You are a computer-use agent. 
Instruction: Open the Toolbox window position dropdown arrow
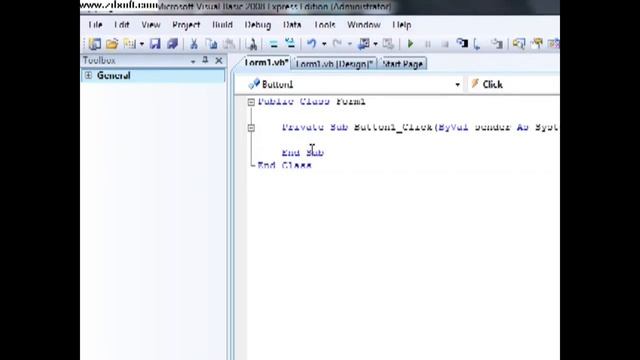click(x=193, y=61)
